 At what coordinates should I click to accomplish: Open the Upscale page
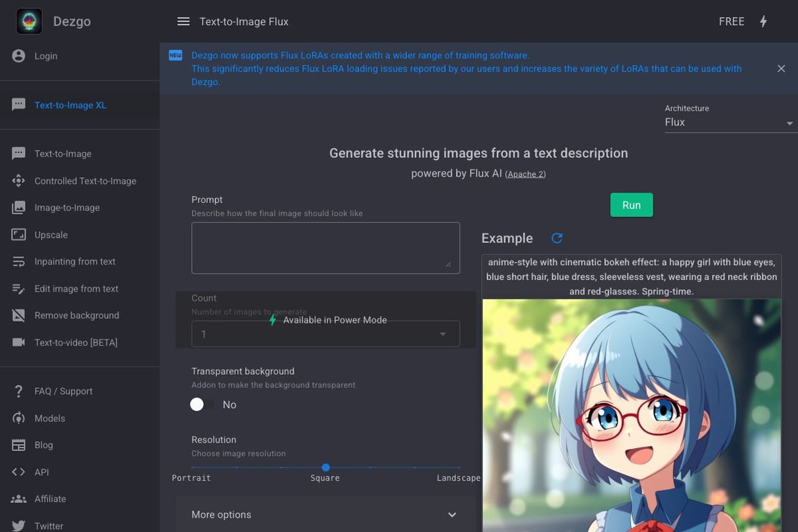click(x=80, y=235)
